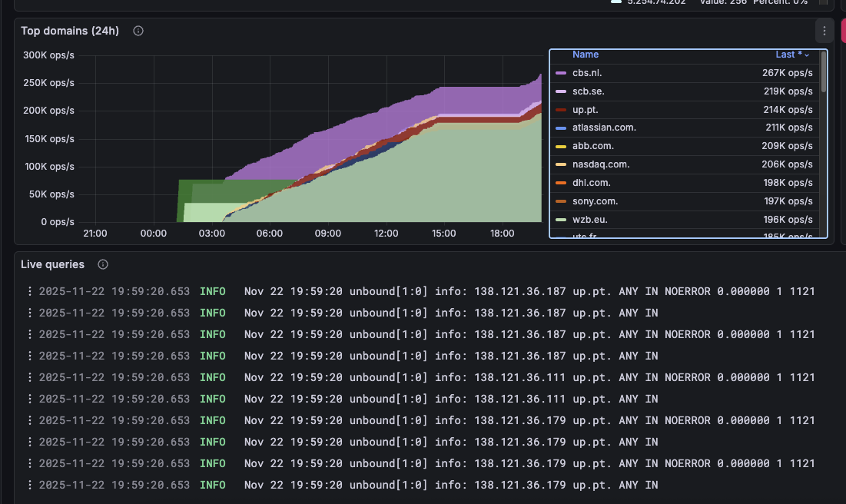Click menu dots on first 138.121.36.179 log row
The image size is (846, 504).
pyautogui.click(x=30, y=420)
